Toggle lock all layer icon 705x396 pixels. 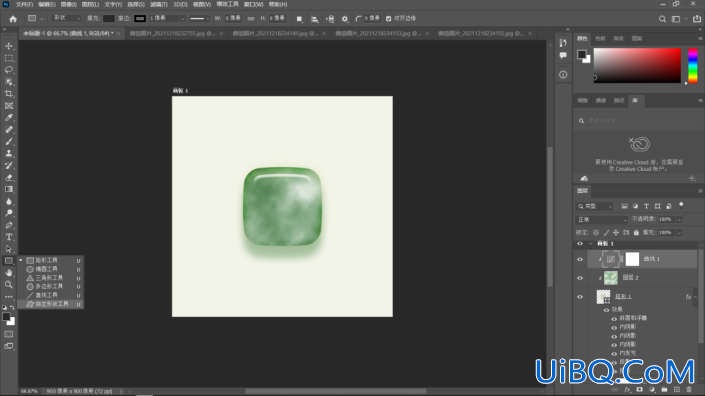point(636,232)
